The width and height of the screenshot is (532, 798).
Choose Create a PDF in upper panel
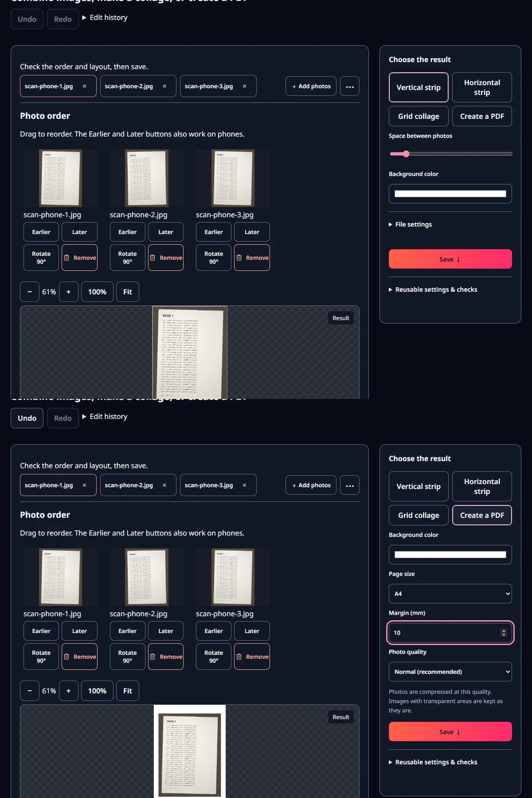coord(482,116)
